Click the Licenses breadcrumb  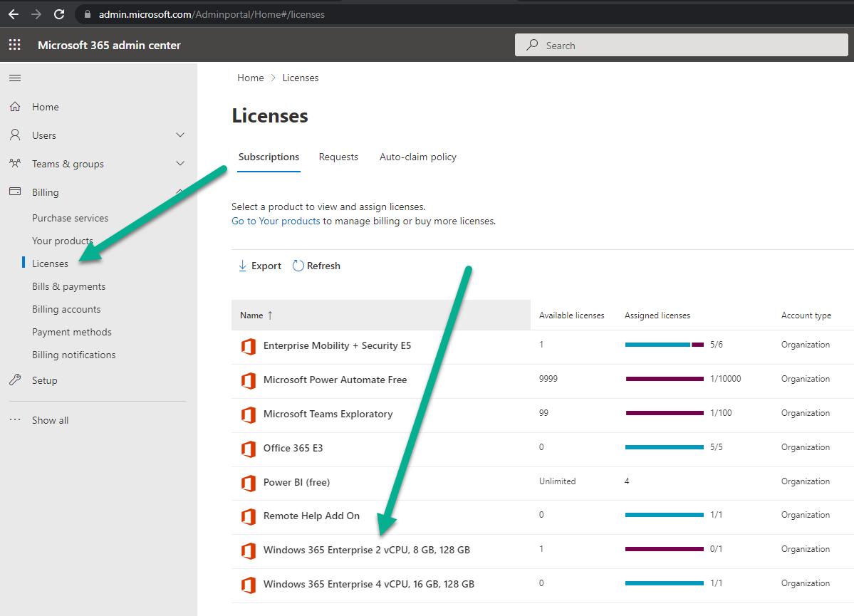(x=301, y=78)
